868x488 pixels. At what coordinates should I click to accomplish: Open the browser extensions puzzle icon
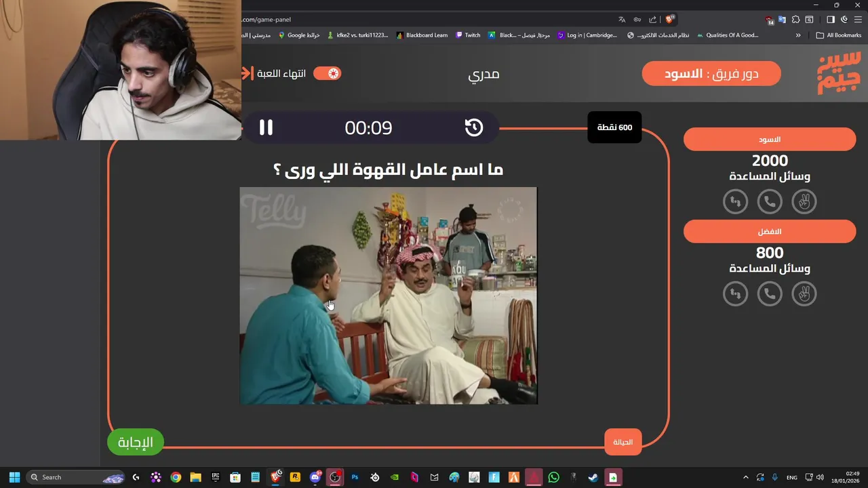click(796, 20)
